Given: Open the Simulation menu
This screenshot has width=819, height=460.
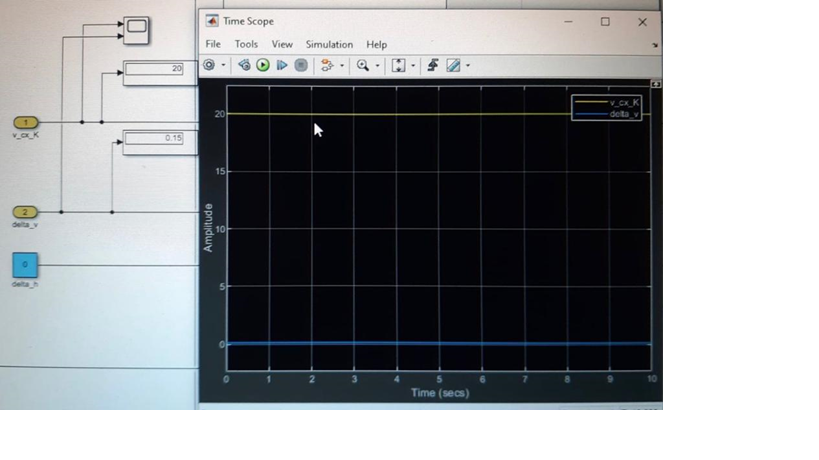Looking at the screenshot, I should pyautogui.click(x=329, y=44).
